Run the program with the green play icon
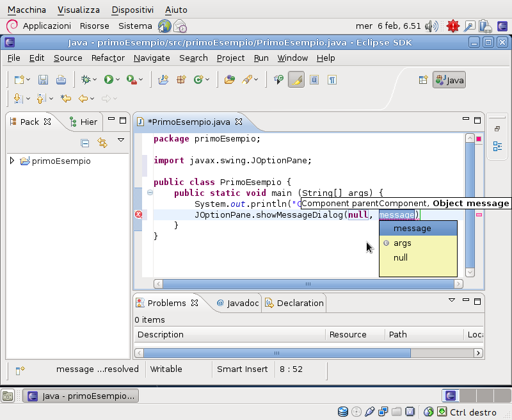 point(108,79)
